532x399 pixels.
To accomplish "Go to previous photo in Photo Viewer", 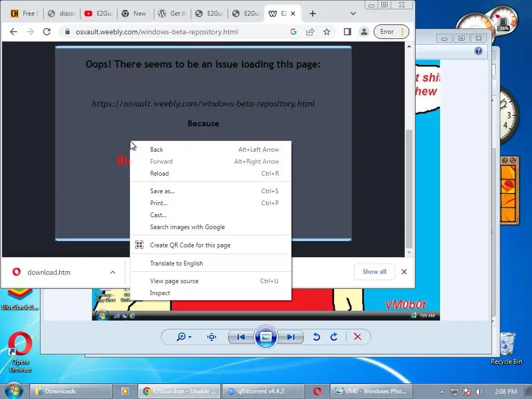I will [x=241, y=337].
